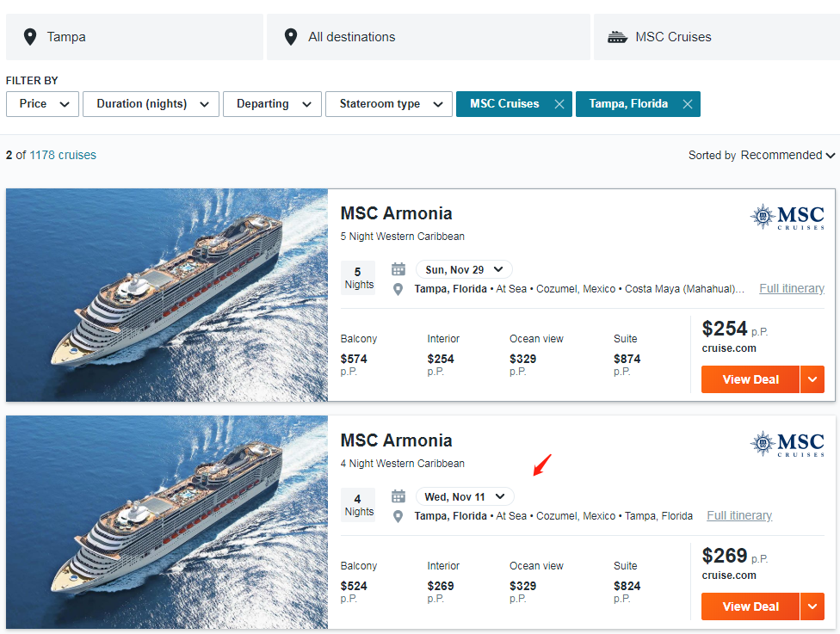Image resolution: width=840 pixels, height=634 pixels.
Task: Remove the Tampa, Florida filter chip
Action: pyautogui.click(x=688, y=104)
